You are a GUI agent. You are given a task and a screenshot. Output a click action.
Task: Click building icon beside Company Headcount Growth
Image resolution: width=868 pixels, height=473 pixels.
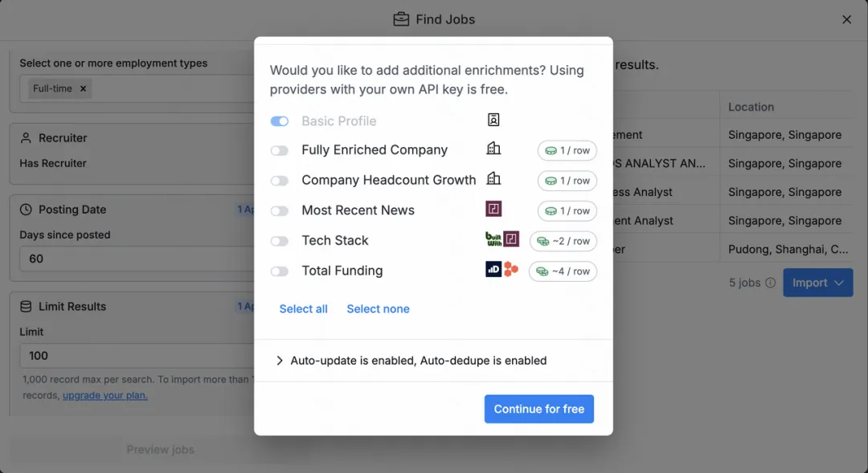(493, 178)
